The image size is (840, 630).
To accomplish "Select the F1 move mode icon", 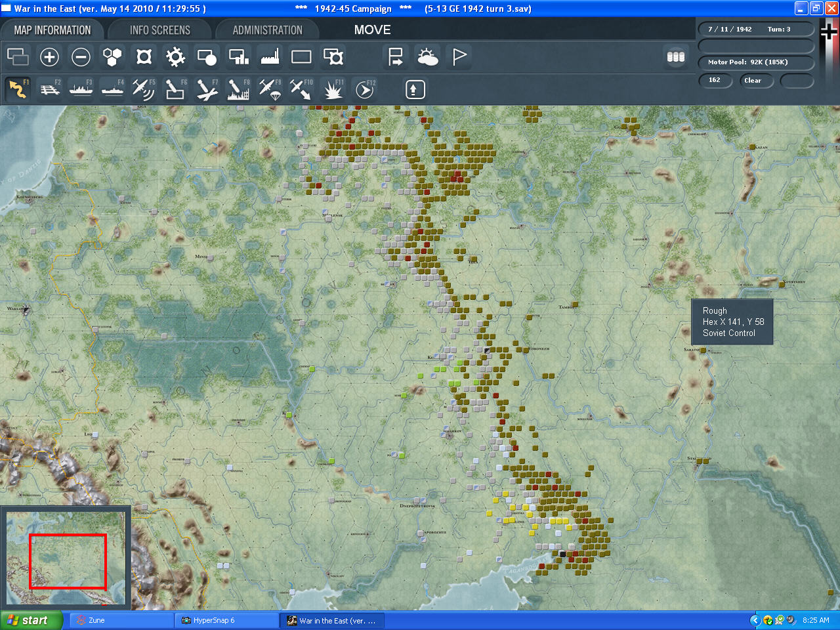I will tap(18, 89).
